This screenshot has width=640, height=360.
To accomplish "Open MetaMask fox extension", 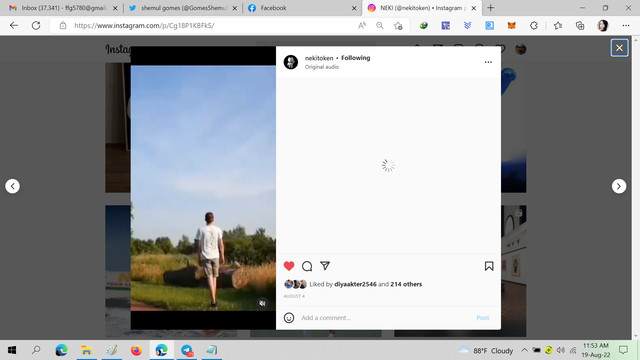I will [x=511, y=25].
